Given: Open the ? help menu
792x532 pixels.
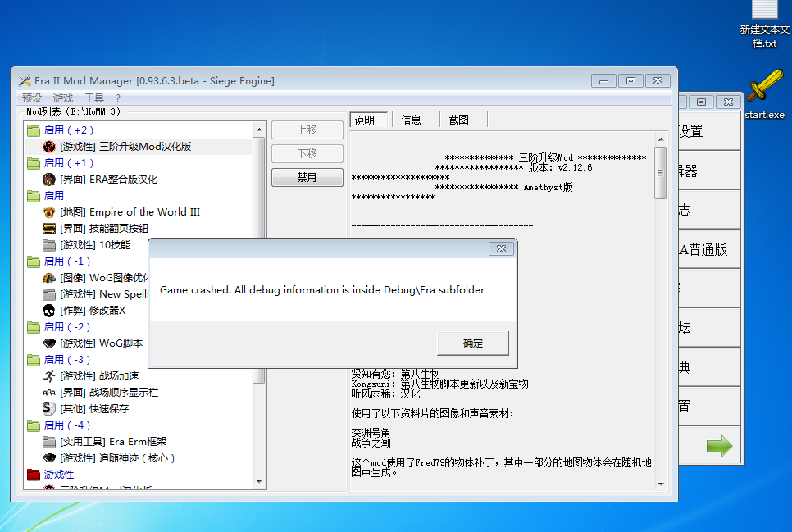Looking at the screenshot, I should (x=118, y=98).
